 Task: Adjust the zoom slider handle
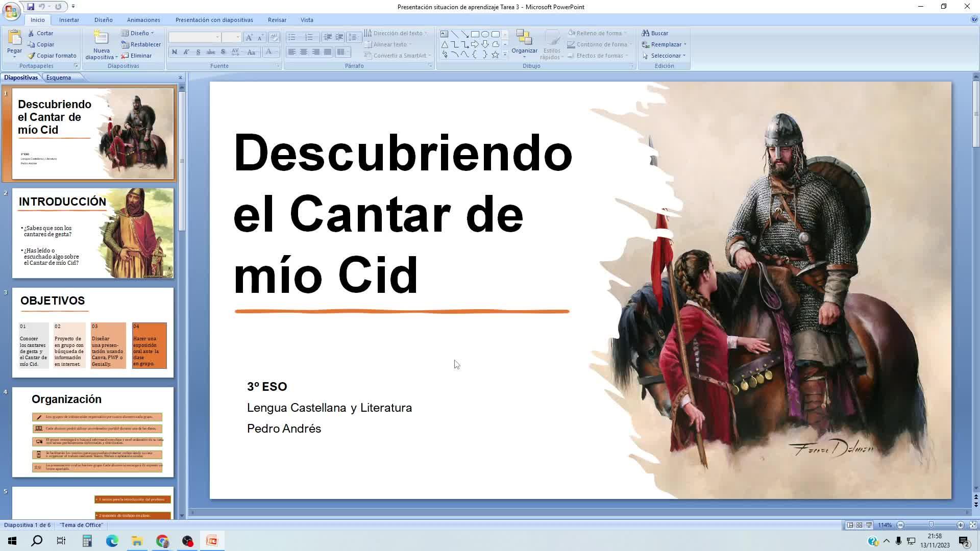click(931, 525)
